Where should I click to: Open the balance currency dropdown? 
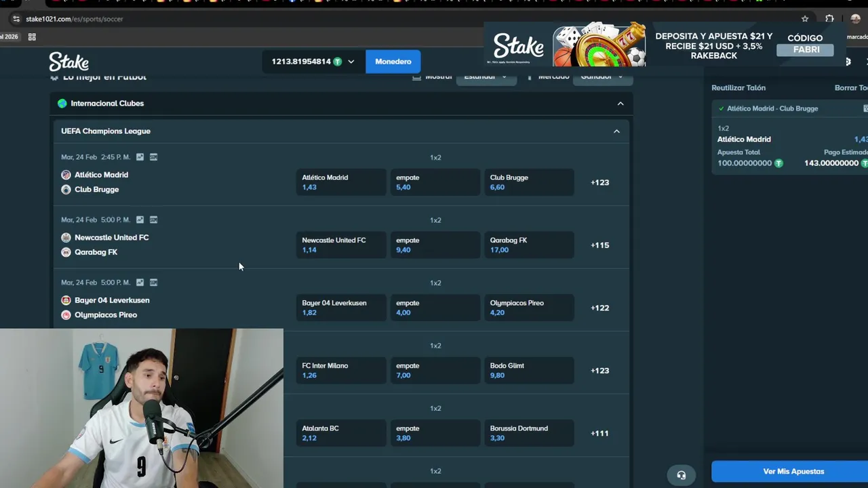tap(351, 62)
